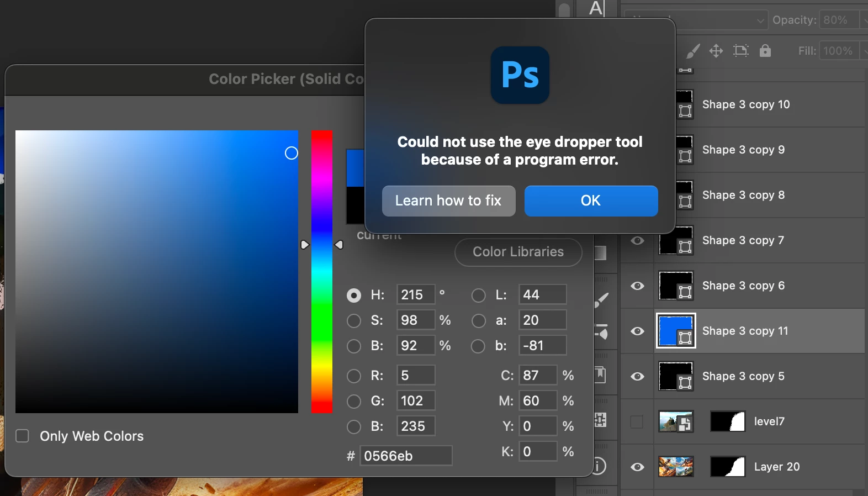This screenshot has height=496, width=868.
Task: Click the Photoshop Ps logo in the error dialog
Action: [x=520, y=75]
